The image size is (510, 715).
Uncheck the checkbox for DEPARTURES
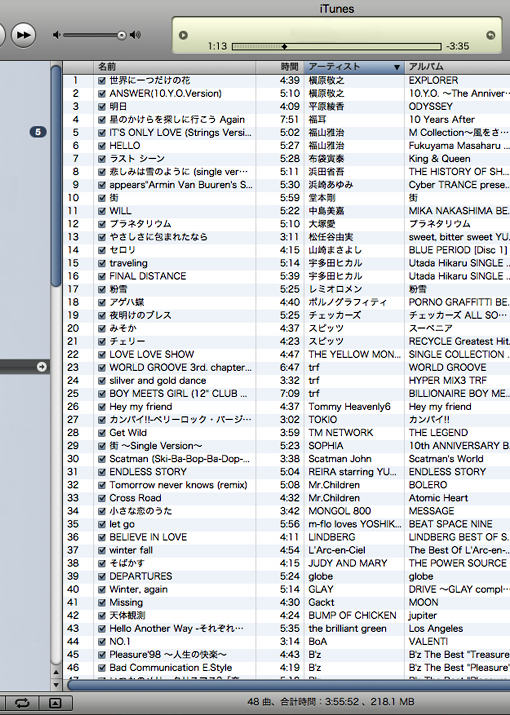[102, 576]
